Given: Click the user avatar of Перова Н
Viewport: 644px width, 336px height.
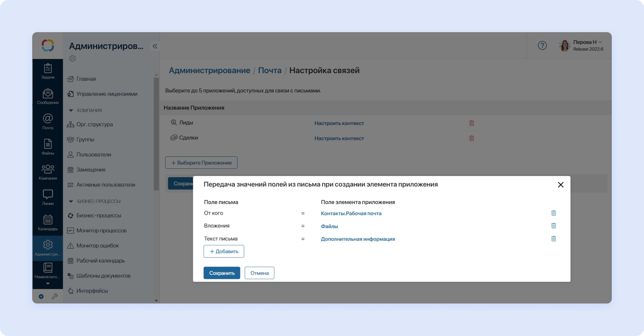Looking at the screenshot, I should (x=565, y=45).
